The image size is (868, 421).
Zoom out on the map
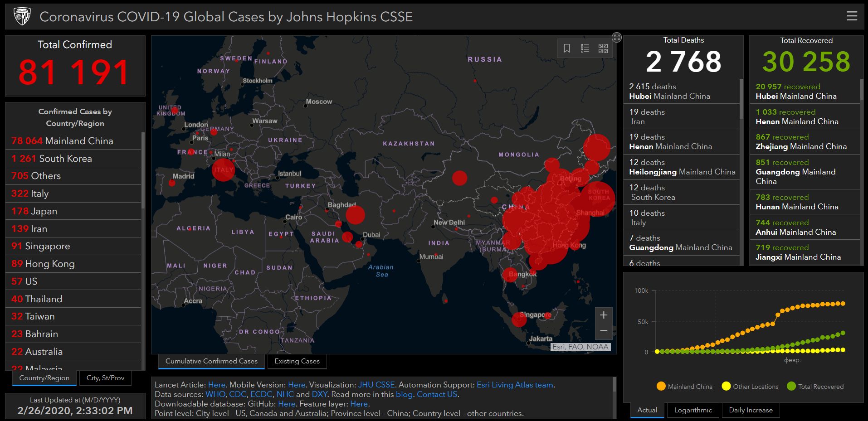coord(604,331)
